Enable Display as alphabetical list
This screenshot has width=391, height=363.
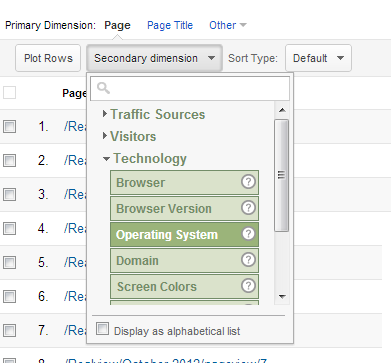coord(102,328)
